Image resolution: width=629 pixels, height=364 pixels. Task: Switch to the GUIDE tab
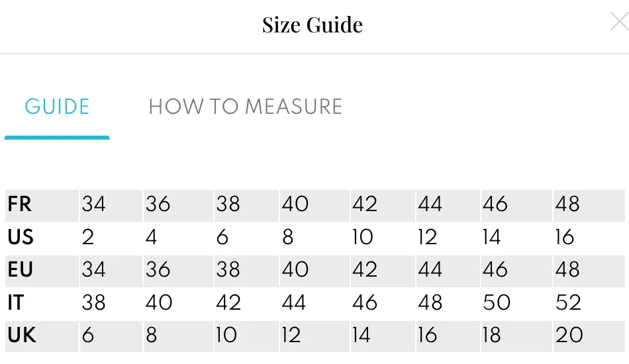[x=57, y=107]
